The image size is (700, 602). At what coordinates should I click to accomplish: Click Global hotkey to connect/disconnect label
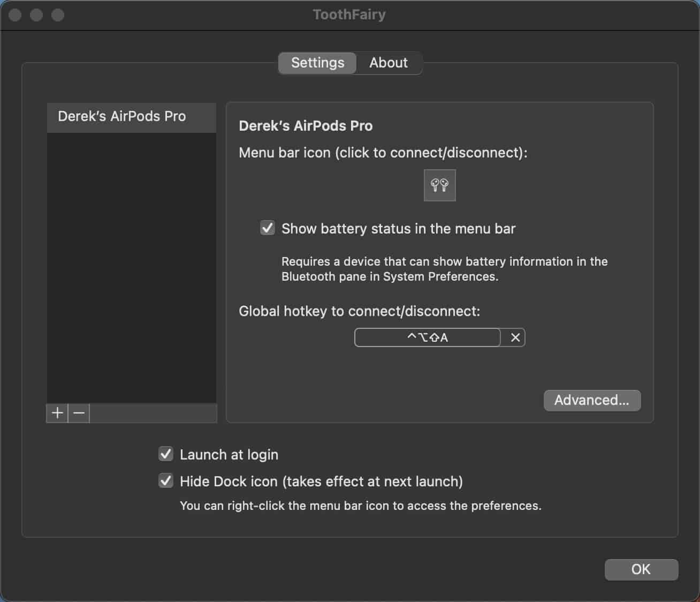[x=359, y=311]
